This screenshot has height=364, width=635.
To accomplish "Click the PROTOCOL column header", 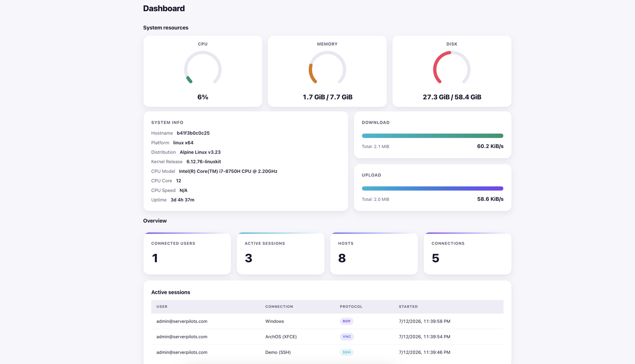I will [x=351, y=307].
